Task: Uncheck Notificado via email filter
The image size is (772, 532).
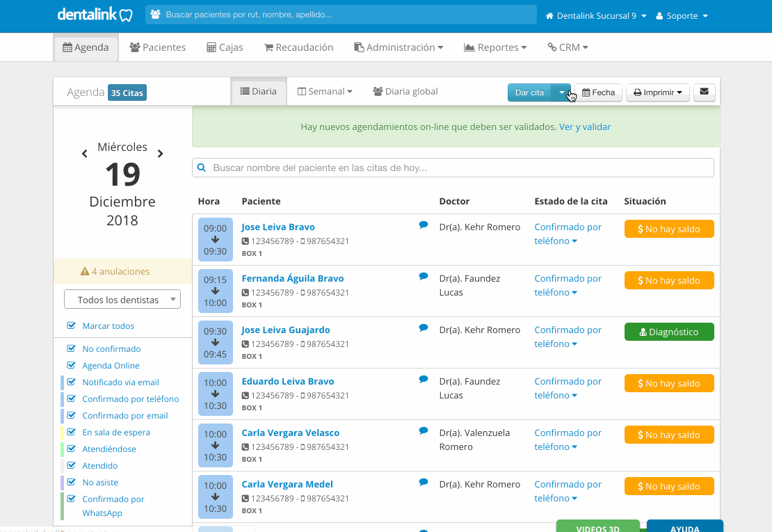Action: (x=72, y=382)
